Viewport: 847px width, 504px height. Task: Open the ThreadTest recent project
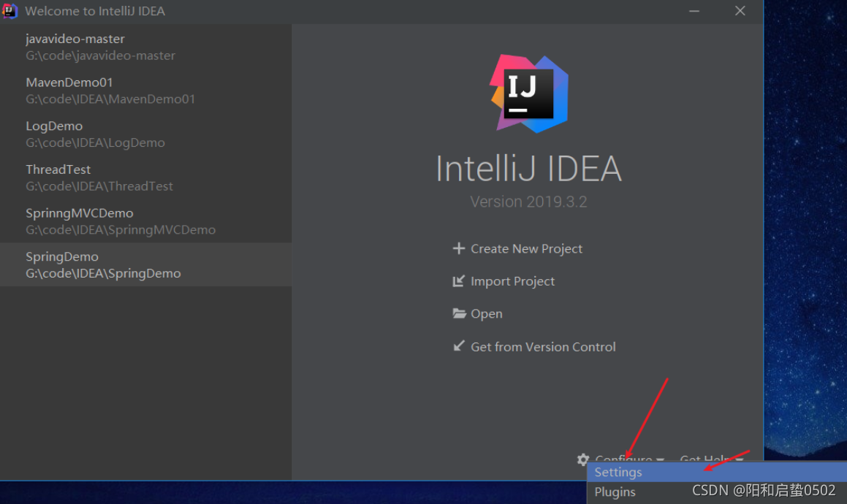pos(99,177)
